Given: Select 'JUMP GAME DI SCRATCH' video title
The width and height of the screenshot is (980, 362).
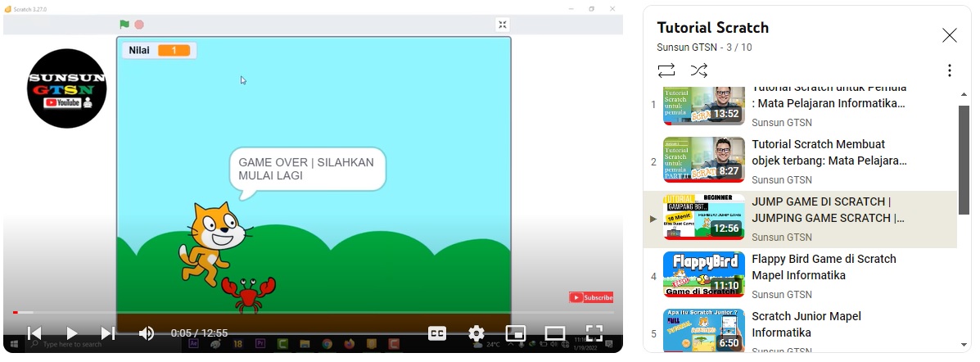Looking at the screenshot, I should (x=828, y=210).
